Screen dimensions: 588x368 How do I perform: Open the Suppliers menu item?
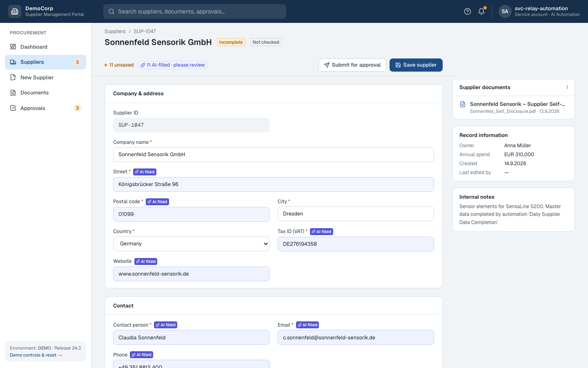[x=45, y=62]
